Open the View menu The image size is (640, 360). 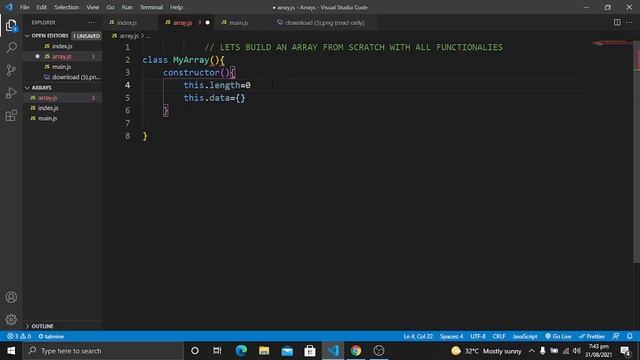pos(93,7)
